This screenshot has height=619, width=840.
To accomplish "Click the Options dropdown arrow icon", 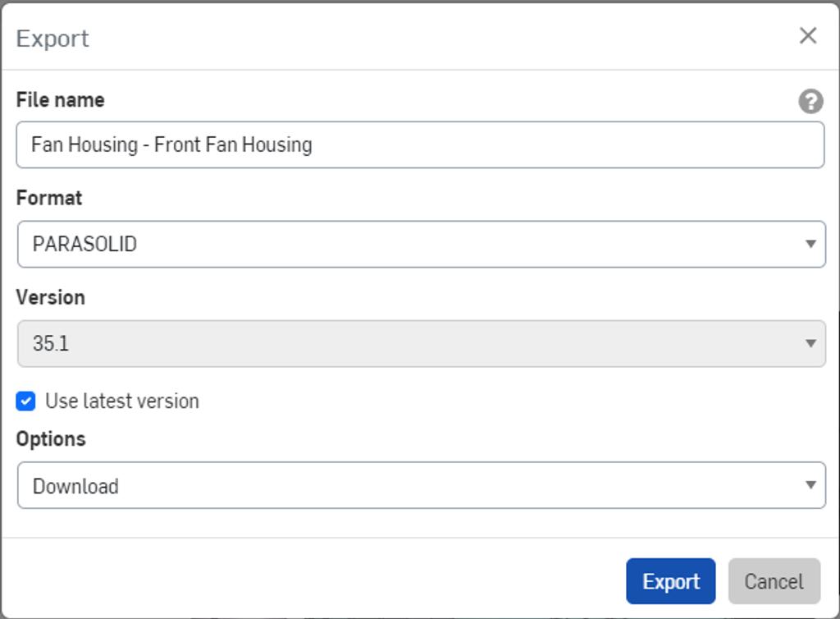I will pos(810,486).
